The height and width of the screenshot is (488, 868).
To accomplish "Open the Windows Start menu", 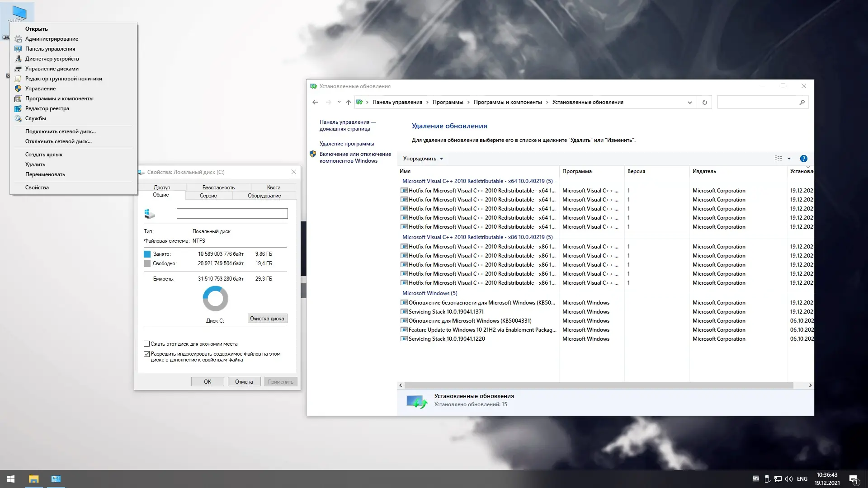I will click(11, 479).
